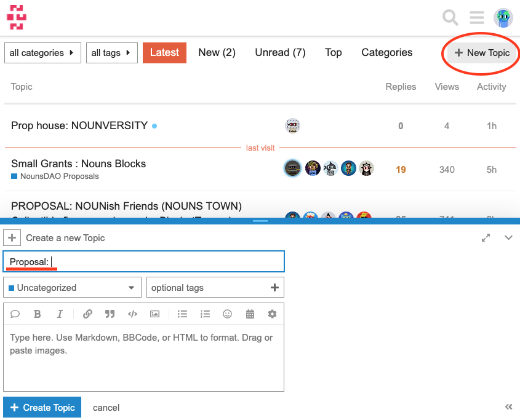Open the editor options gear
Image resolution: width=520 pixels, height=420 pixels.
272,314
